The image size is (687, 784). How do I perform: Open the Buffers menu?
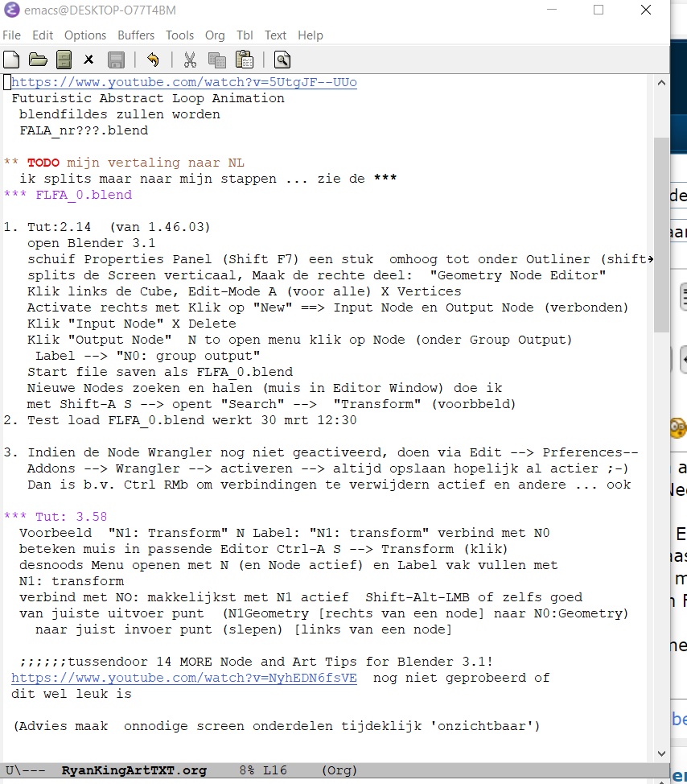(136, 35)
